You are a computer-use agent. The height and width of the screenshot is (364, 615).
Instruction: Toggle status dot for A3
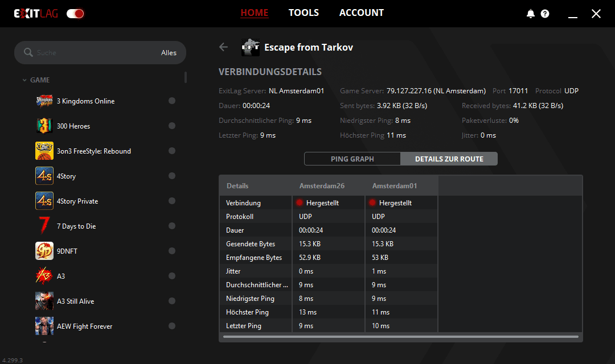[x=172, y=276]
